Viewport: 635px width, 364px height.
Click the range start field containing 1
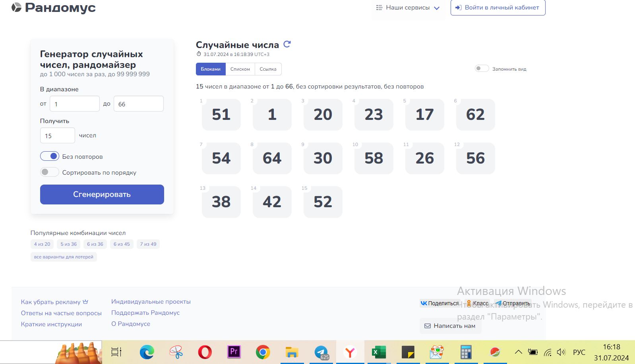75,104
